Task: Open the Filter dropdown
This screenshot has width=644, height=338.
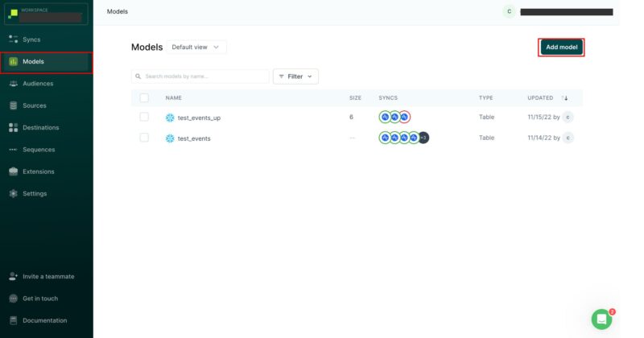Action: [295, 76]
